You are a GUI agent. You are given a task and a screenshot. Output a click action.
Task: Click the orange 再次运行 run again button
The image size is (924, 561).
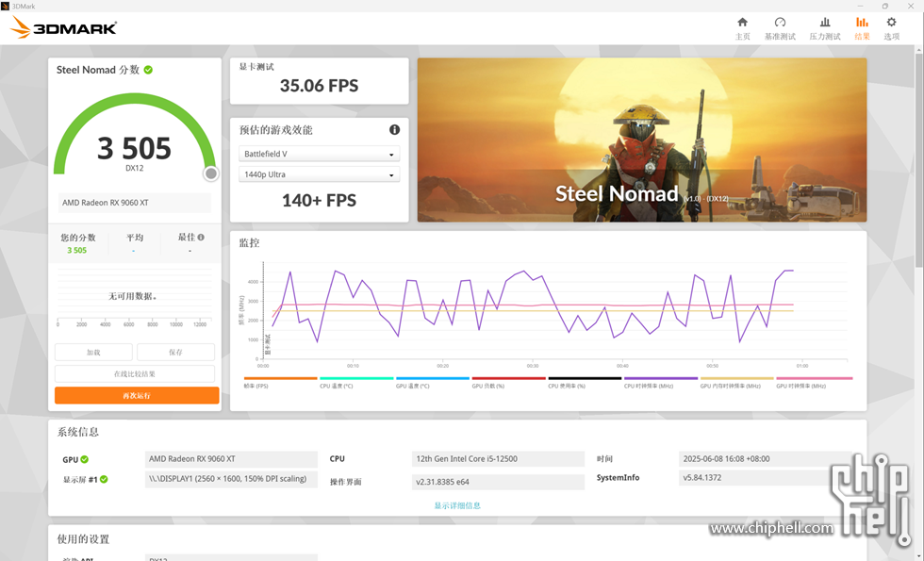pyautogui.click(x=137, y=395)
